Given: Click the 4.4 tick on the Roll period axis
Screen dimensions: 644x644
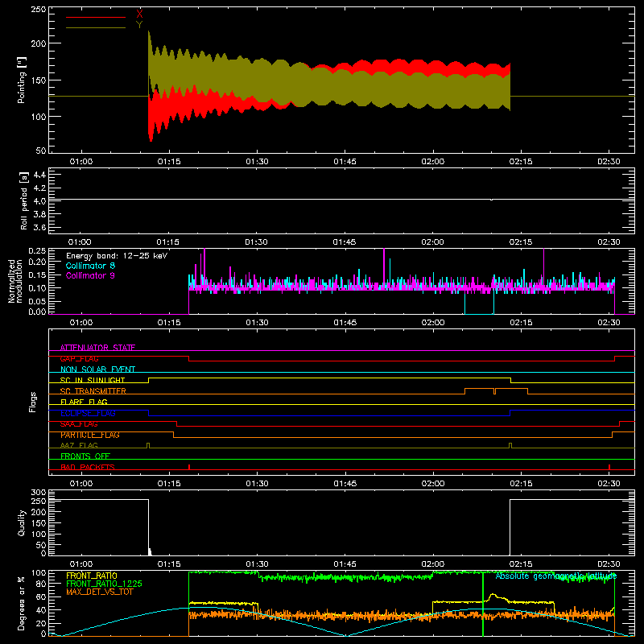Looking at the screenshot, I should [39, 175].
